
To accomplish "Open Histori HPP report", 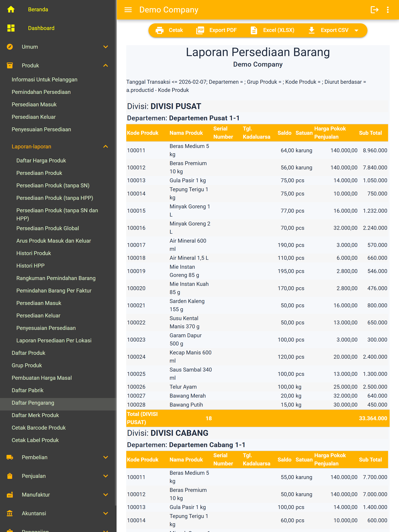I will (31, 266).
